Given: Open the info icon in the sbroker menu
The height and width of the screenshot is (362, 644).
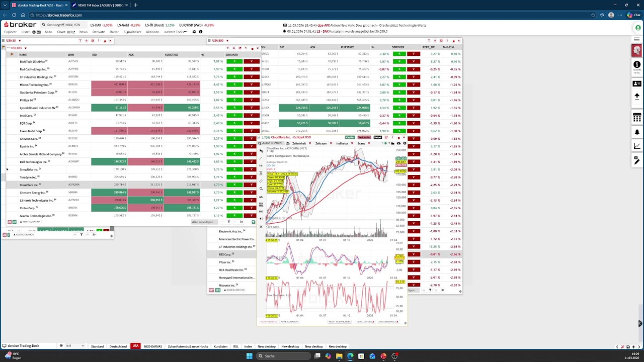Looking at the screenshot, I should pos(201,32).
